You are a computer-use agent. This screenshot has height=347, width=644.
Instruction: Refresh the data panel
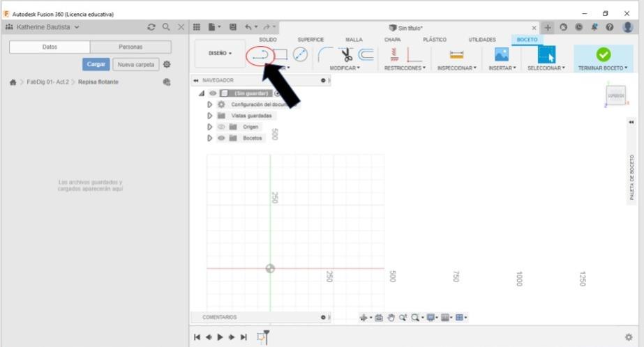coord(151,27)
